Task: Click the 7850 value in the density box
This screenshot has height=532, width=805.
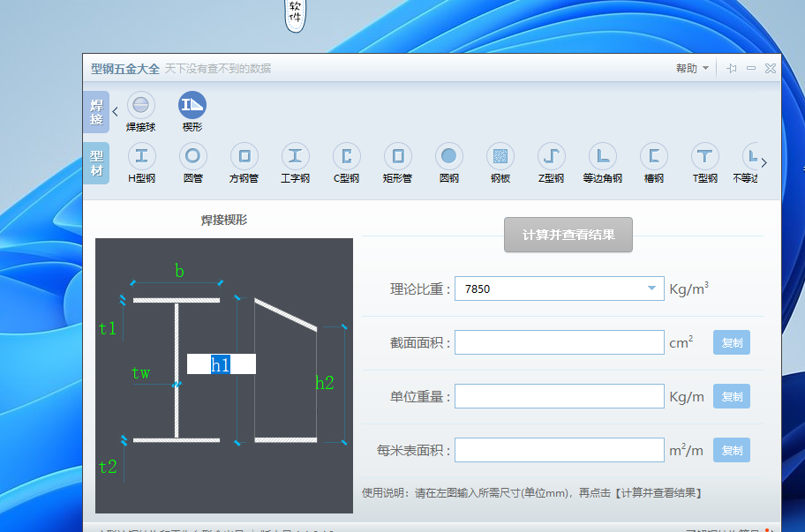Action: pyautogui.click(x=478, y=288)
